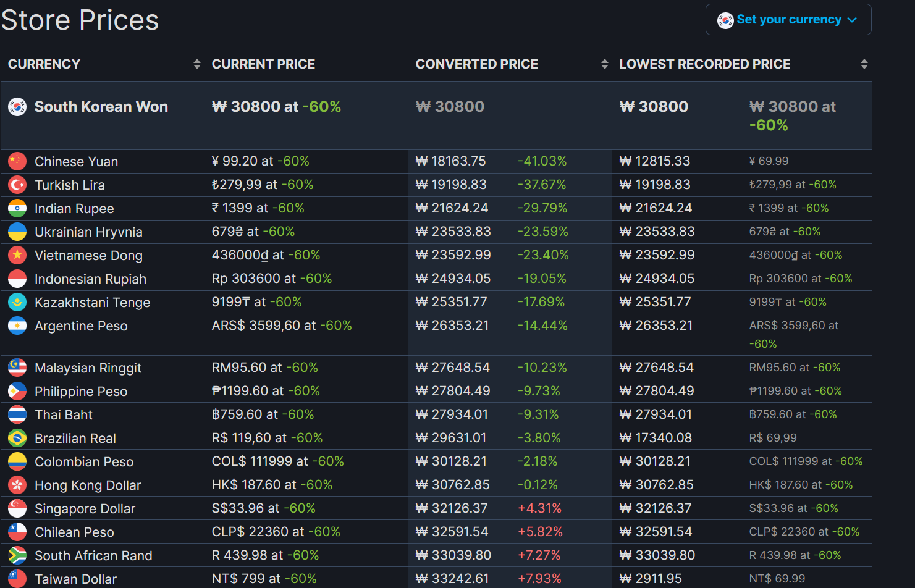Select the Kazakhstani Tenge currency name
The height and width of the screenshot is (588, 915).
point(93,303)
